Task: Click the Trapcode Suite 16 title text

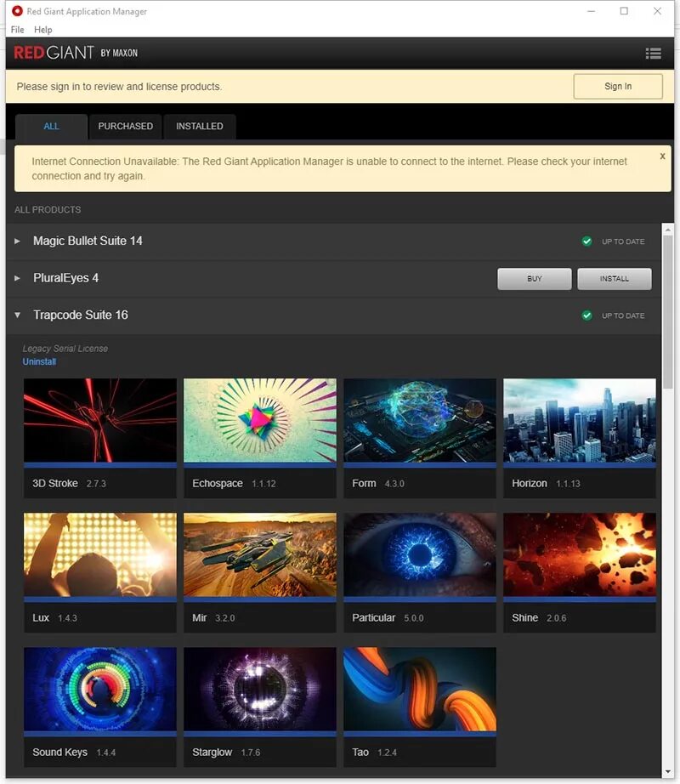Action: [81, 315]
